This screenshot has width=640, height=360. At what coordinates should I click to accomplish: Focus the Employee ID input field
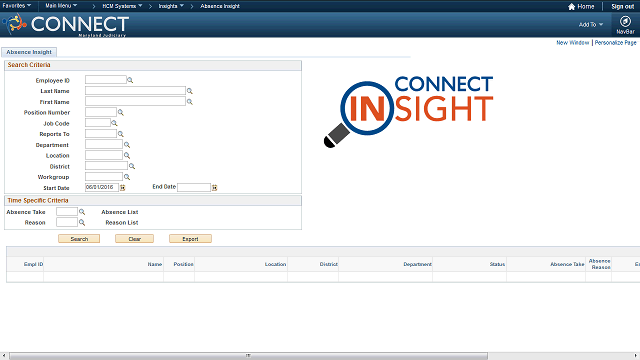(106, 80)
